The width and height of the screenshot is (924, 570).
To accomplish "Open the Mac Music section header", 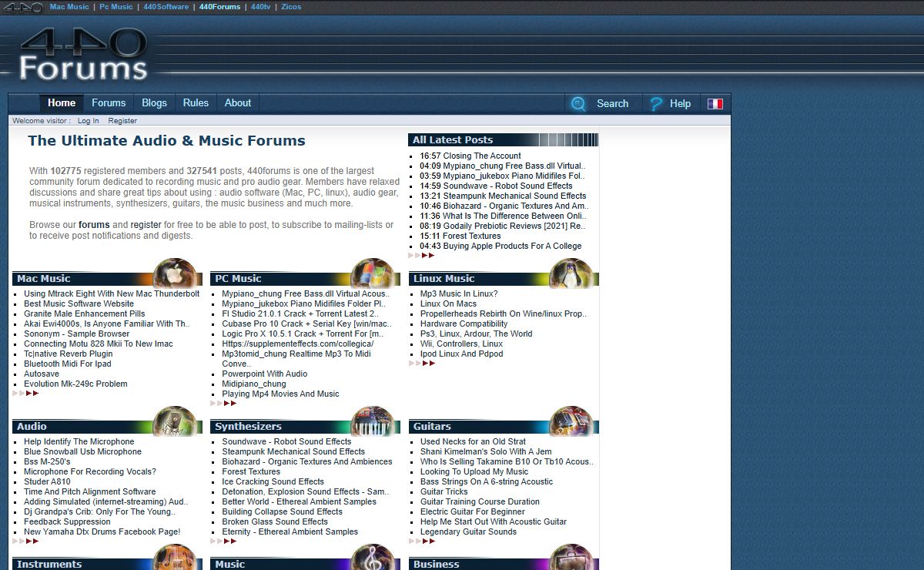I will coord(44,279).
